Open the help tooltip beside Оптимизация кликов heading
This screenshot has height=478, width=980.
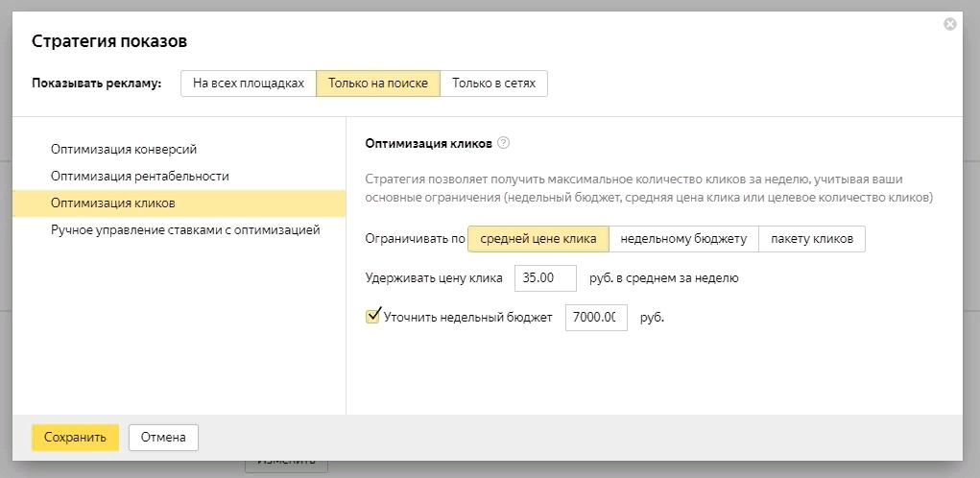click(504, 143)
